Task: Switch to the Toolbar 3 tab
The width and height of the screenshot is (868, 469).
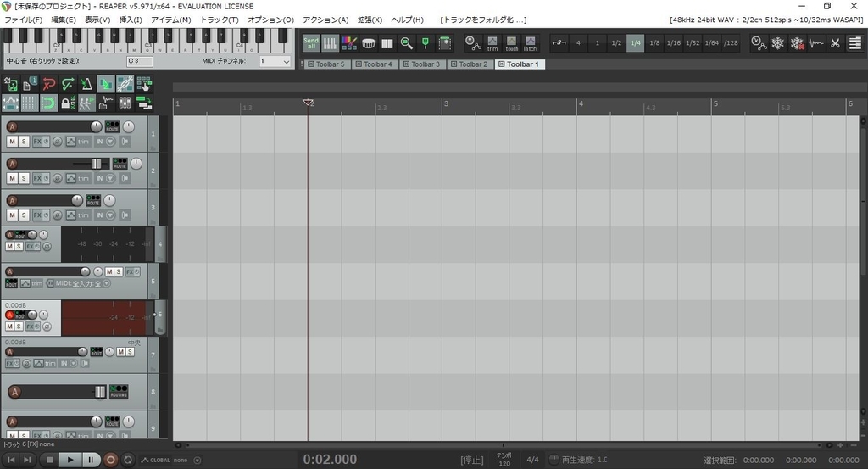Action: (422, 64)
